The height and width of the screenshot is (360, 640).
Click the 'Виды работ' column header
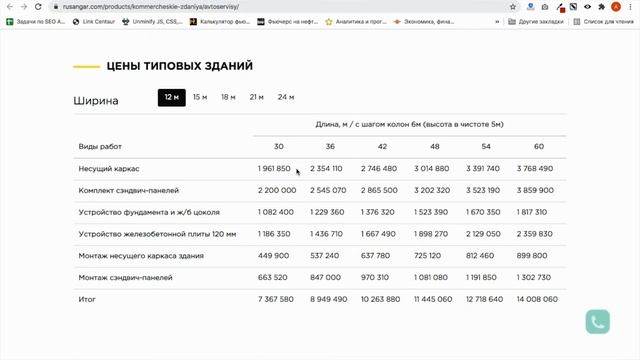[x=100, y=147]
